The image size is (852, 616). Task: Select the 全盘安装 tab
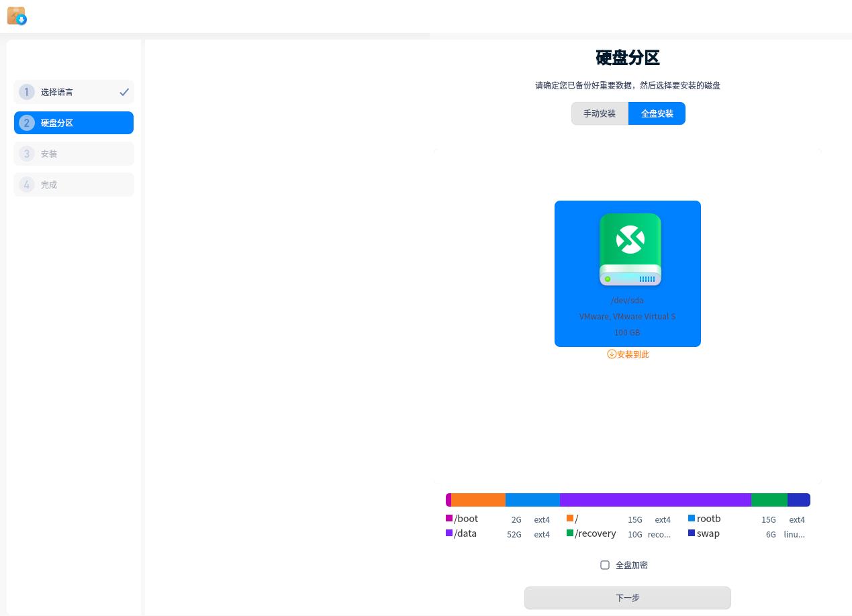pos(657,113)
